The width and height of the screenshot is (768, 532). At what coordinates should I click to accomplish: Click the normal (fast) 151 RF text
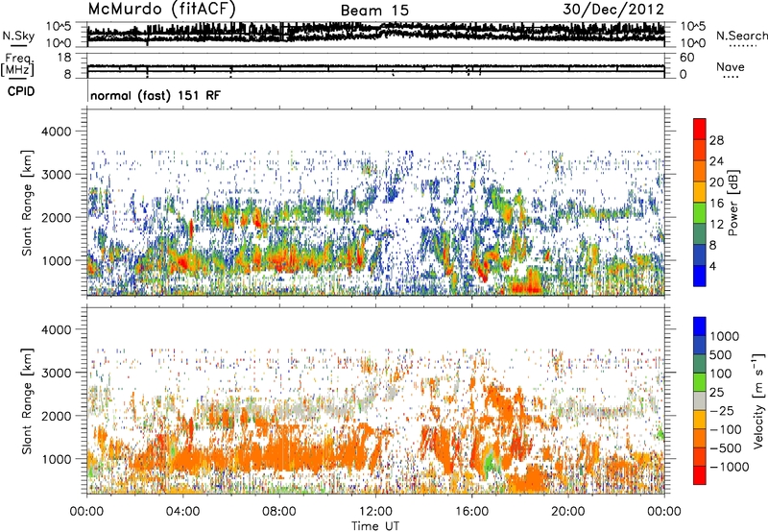pos(156,95)
